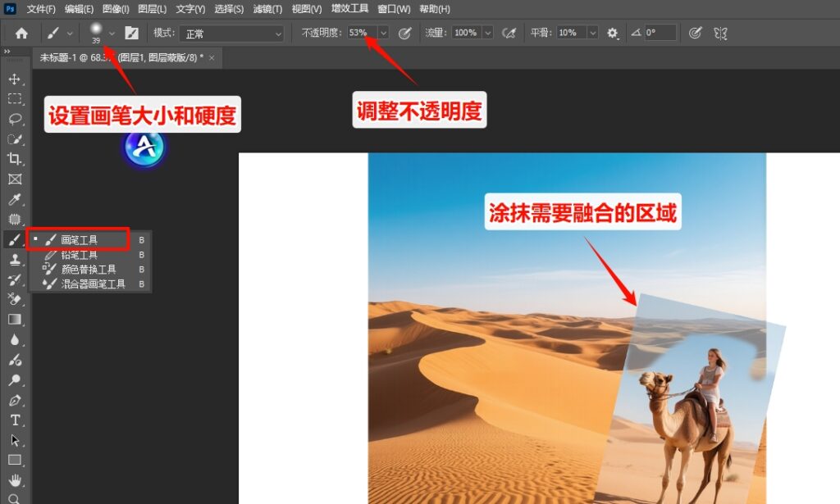This screenshot has height=504, width=840.
Task: Toggle the brush settings panel icon
Action: pos(131,34)
